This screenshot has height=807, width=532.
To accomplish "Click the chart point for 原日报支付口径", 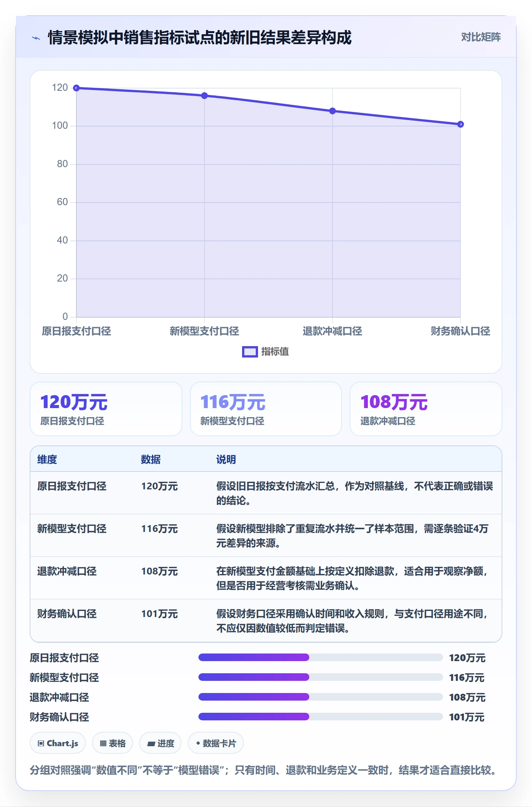I will click(76, 88).
